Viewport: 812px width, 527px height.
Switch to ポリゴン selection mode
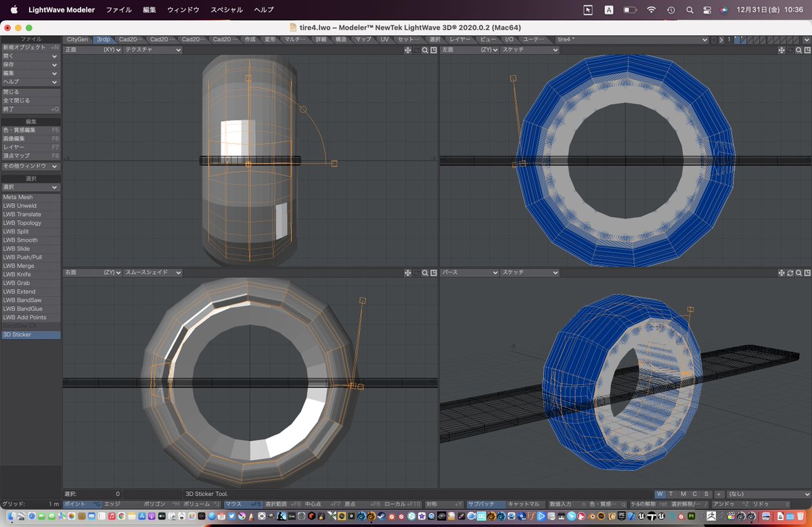[x=162, y=504]
